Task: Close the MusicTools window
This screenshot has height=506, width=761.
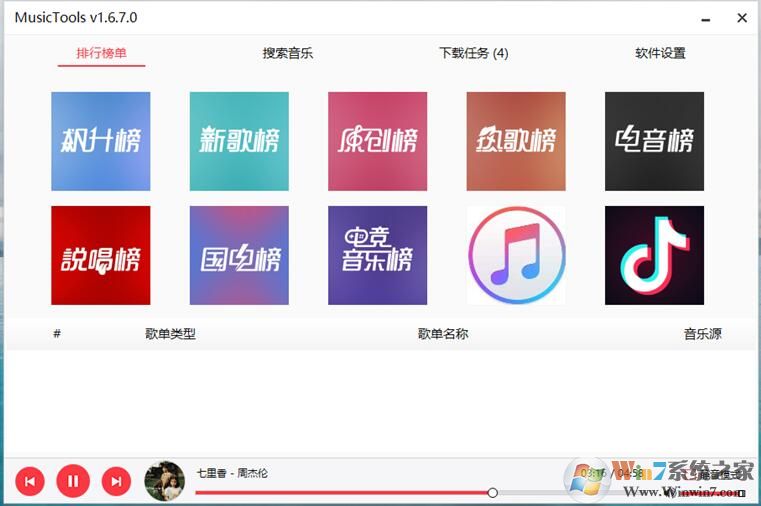Action: (742, 18)
